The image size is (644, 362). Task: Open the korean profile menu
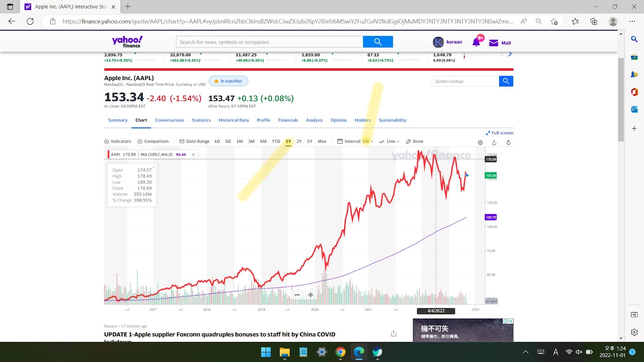point(448,42)
